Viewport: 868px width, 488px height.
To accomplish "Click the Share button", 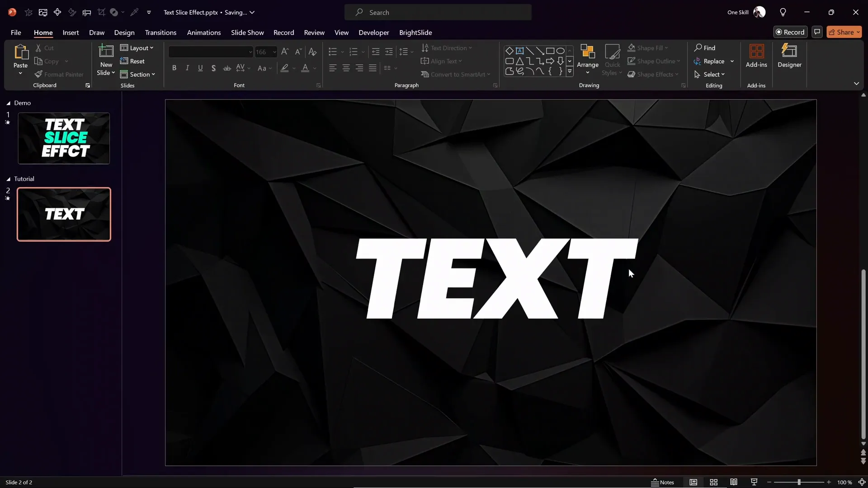I will [844, 32].
